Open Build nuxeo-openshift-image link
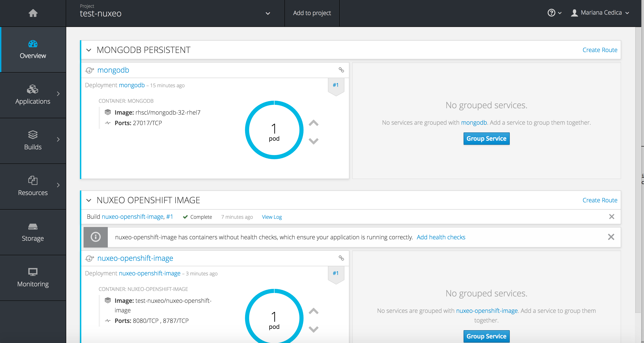The image size is (644, 343). 132,216
